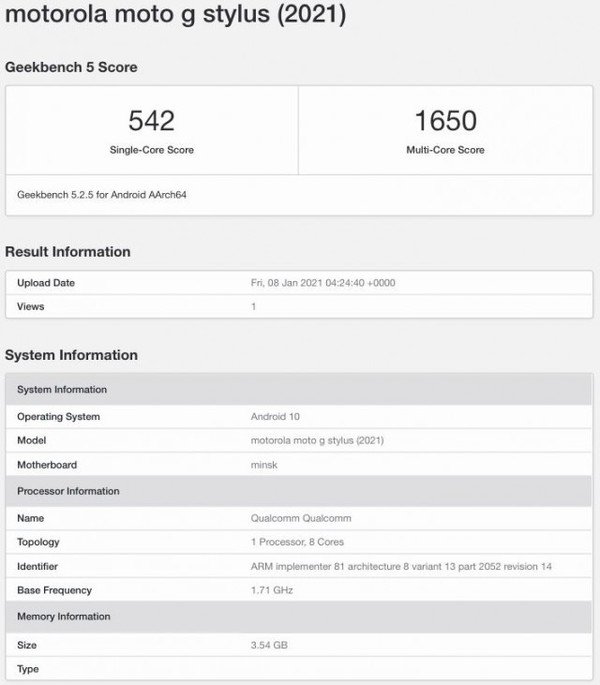This screenshot has height=685, width=600.
Task: Click the bold System Information section heading
Action: point(71,355)
